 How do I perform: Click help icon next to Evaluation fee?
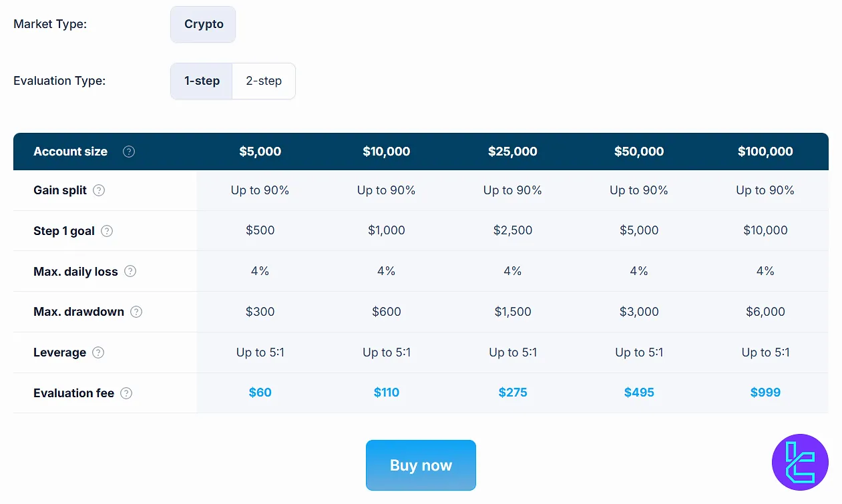126,393
